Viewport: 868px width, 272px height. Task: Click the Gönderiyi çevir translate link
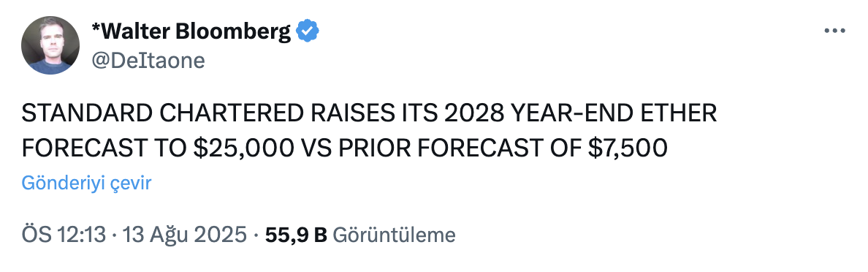tap(86, 184)
